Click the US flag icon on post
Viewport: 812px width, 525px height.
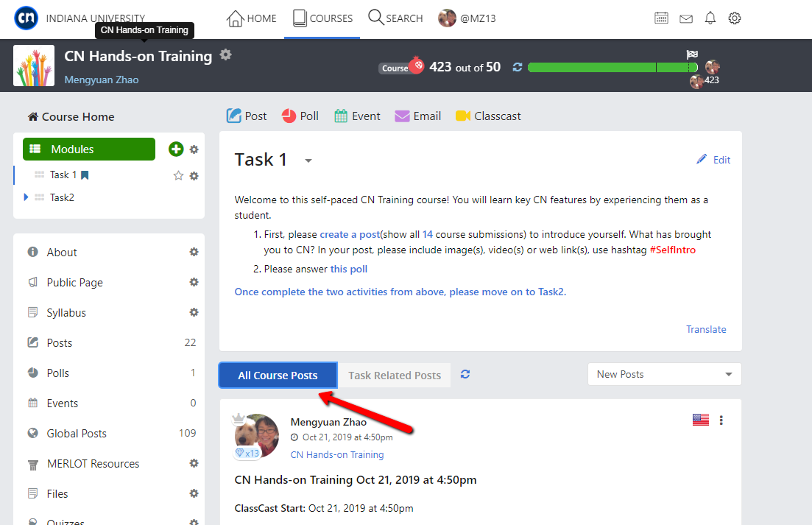click(701, 420)
